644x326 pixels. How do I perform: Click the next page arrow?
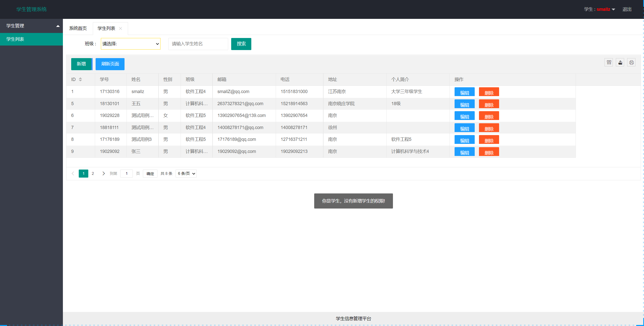[103, 173]
